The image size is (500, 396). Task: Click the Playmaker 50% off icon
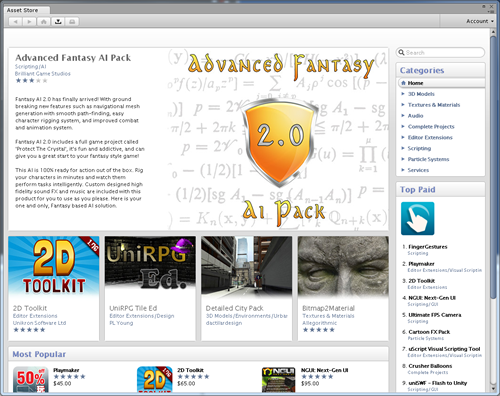(30, 379)
